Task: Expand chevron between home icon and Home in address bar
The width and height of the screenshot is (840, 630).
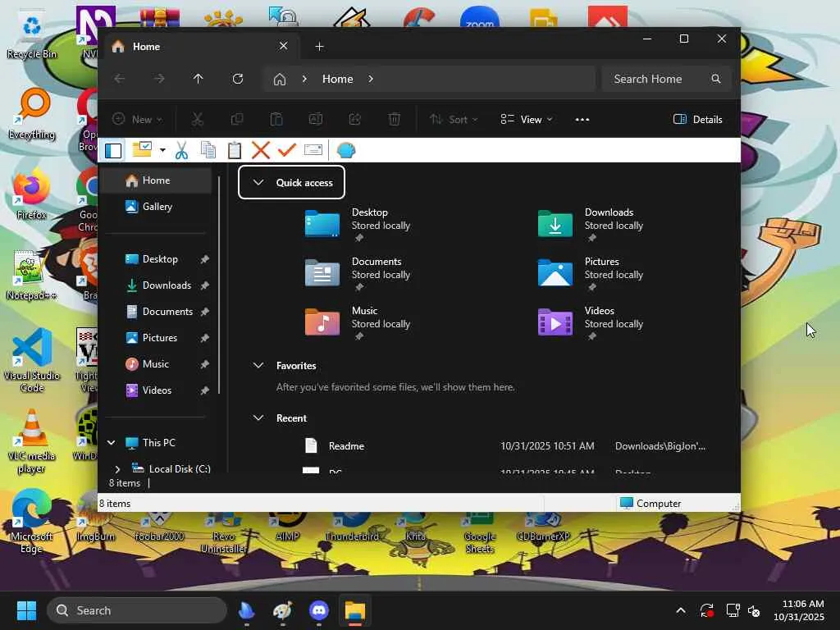Action: pos(304,79)
